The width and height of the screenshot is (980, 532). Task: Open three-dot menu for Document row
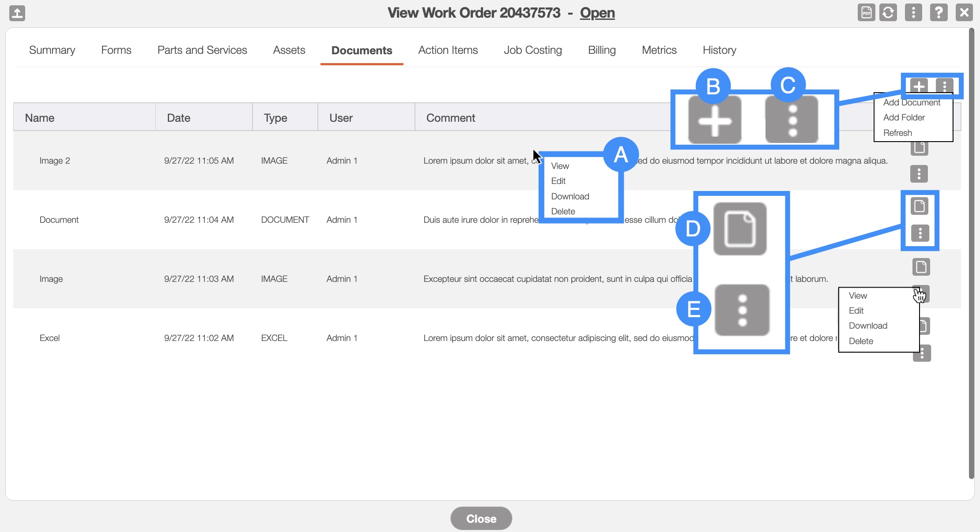pyautogui.click(x=920, y=233)
